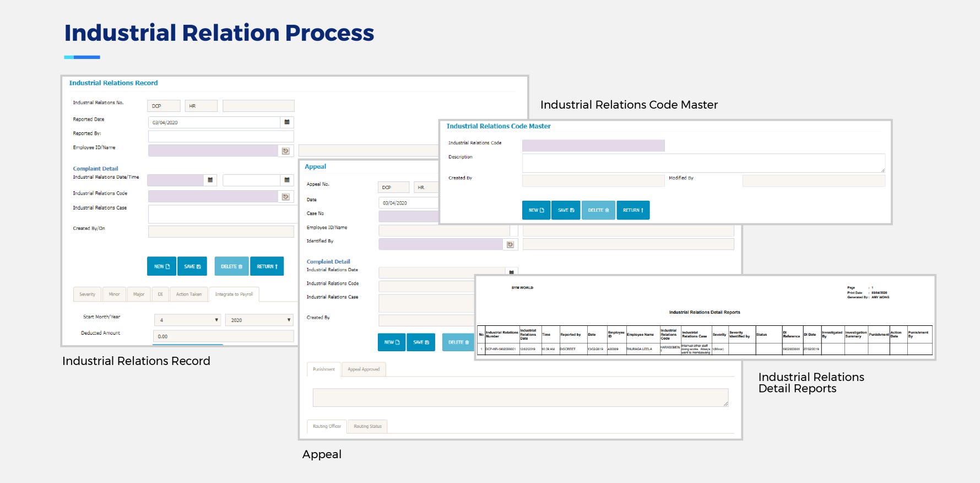Viewport: 980px width, 483px height.
Task: Click the Industrial Relations Case text area in Record
Action: coord(223,214)
